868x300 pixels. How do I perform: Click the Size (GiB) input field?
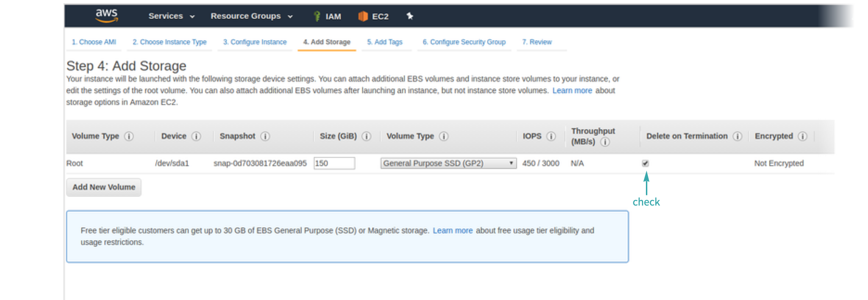coord(334,163)
